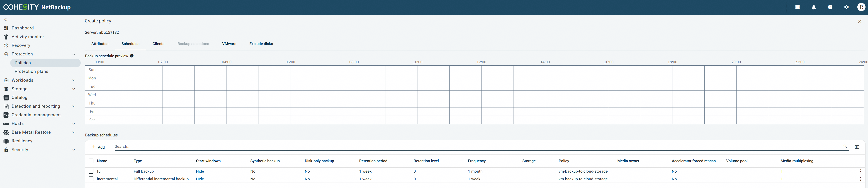Open the VMware tab

point(229,44)
